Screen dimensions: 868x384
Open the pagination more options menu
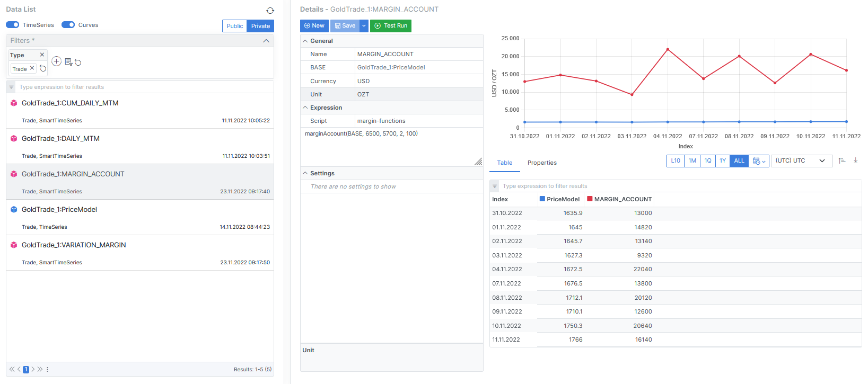48,369
